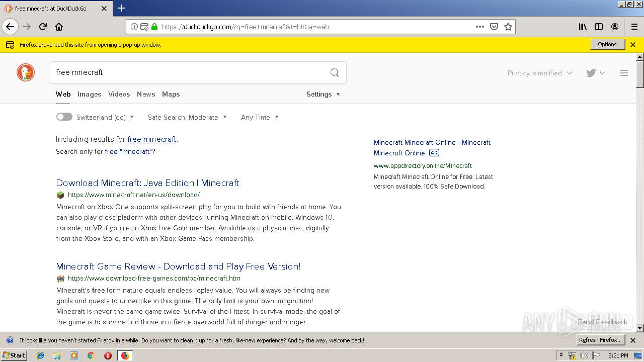Click the green secure connection padlock
The height and width of the screenshot is (362, 644).
(x=154, y=27)
